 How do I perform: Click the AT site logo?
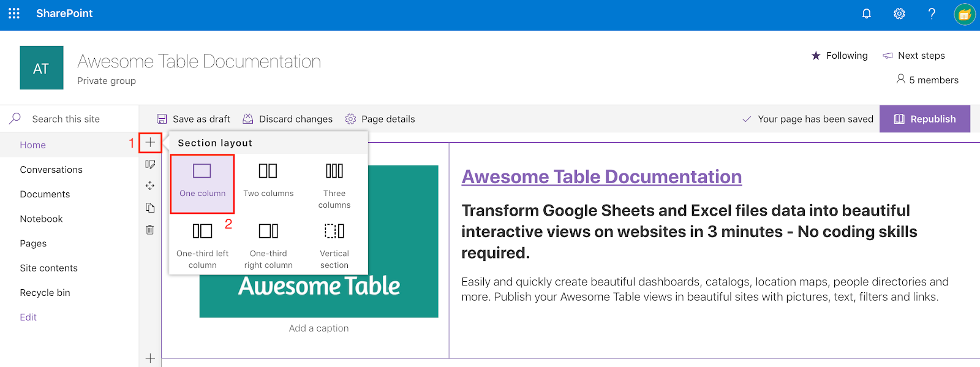42,68
